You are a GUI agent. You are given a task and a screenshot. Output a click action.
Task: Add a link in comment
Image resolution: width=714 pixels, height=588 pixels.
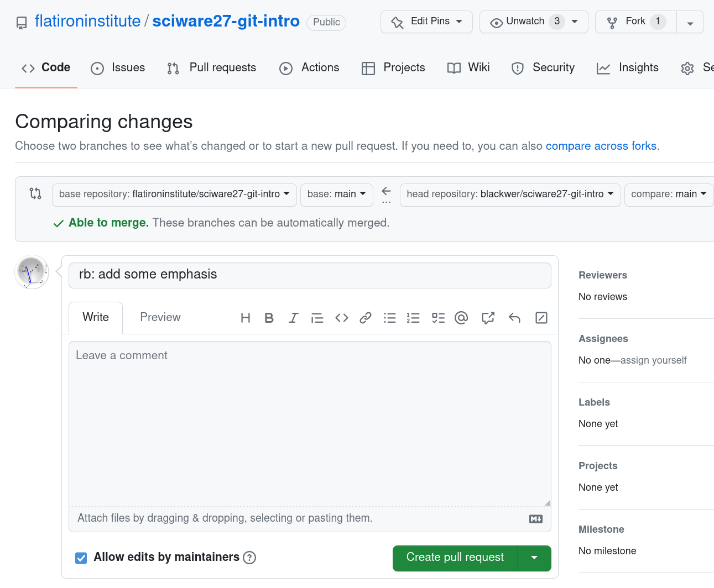(366, 318)
